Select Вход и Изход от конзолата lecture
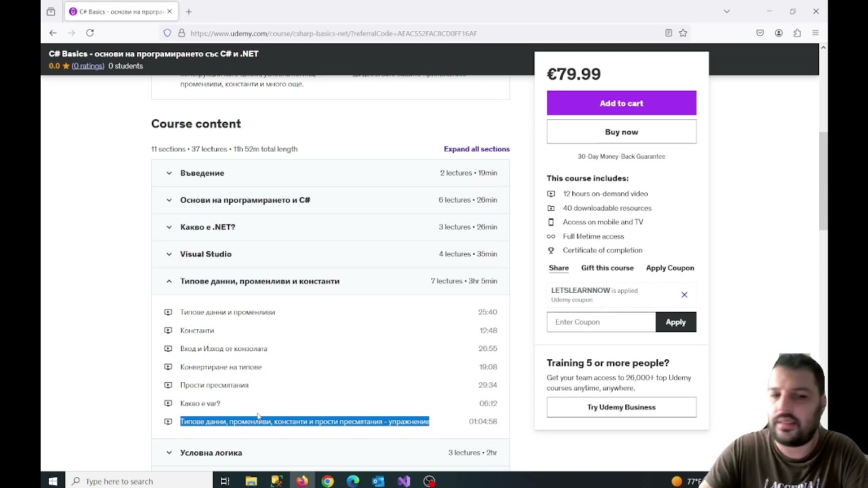 (x=224, y=349)
